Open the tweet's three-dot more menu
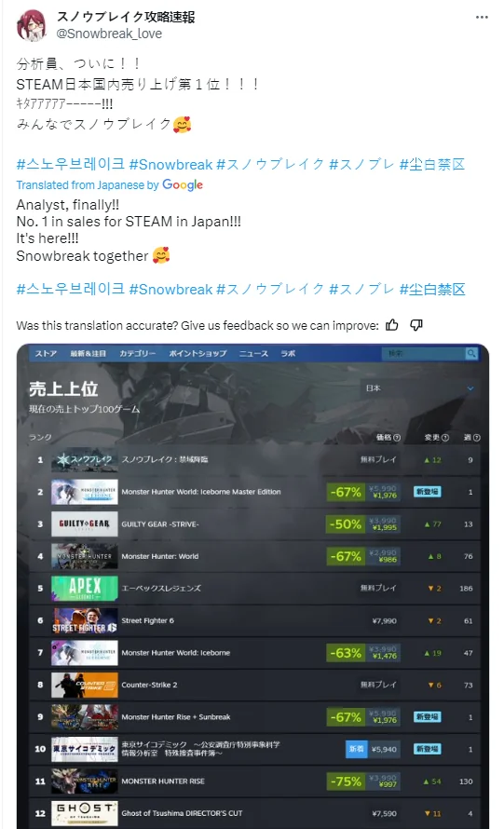The image size is (504, 829). (x=482, y=18)
